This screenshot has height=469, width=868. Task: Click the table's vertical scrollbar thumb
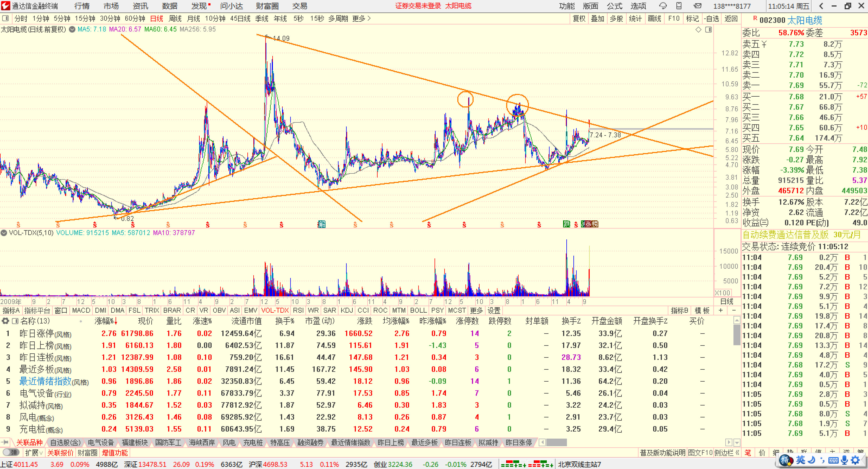[737, 335]
